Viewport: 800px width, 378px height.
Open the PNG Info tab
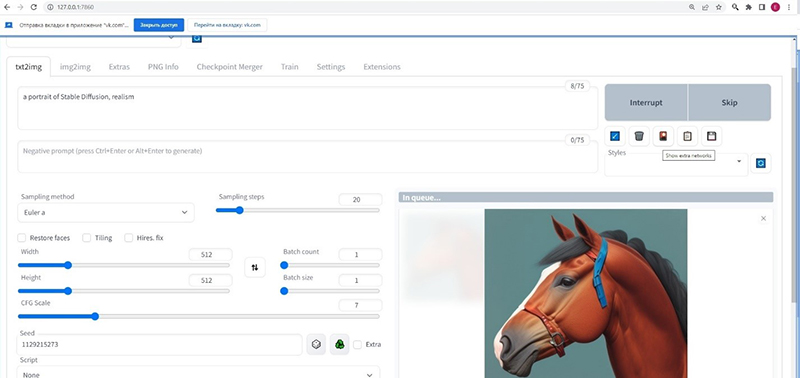pos(163,67)
